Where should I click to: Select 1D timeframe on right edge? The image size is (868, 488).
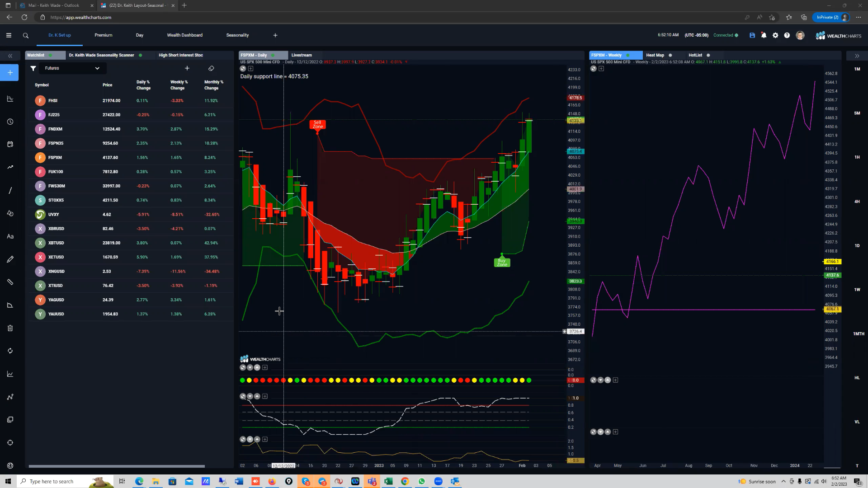[857, 246]
